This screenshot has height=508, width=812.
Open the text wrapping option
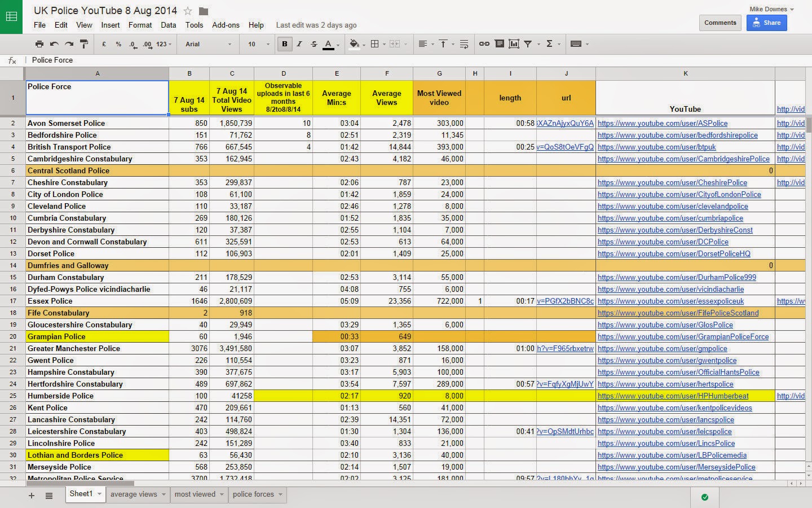(464, 44)
